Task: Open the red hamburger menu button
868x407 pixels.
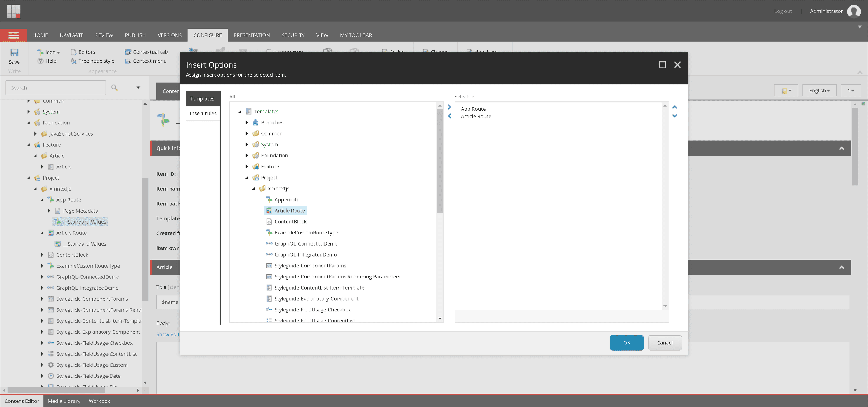Action: click(14, 35)
